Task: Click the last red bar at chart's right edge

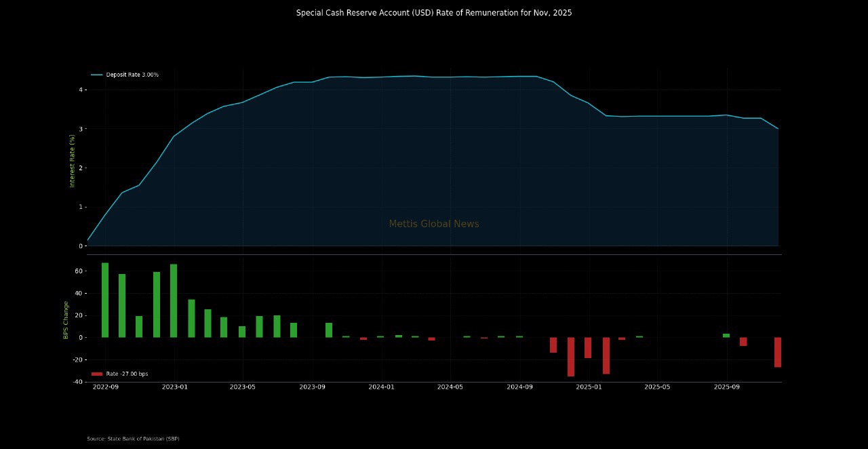Action: [x=778, y=352]
